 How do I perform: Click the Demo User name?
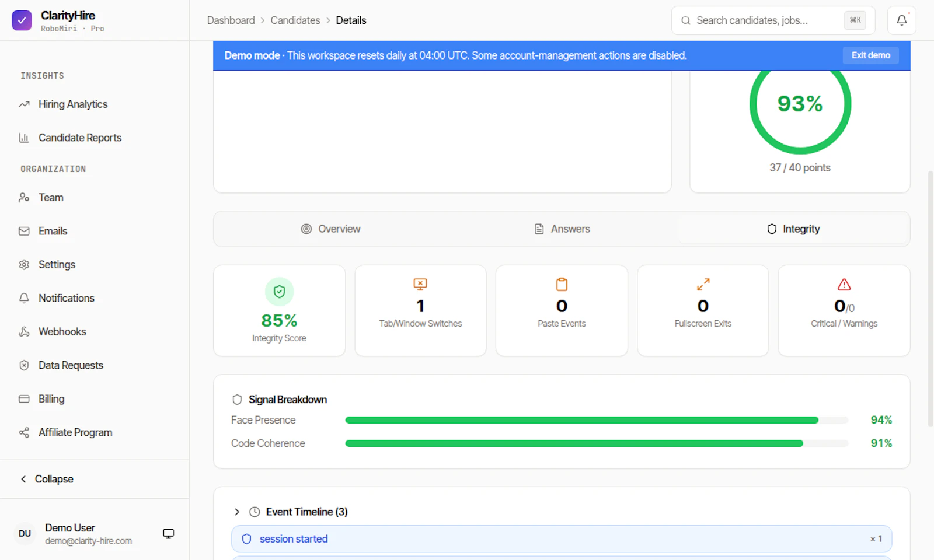point(70,528)
